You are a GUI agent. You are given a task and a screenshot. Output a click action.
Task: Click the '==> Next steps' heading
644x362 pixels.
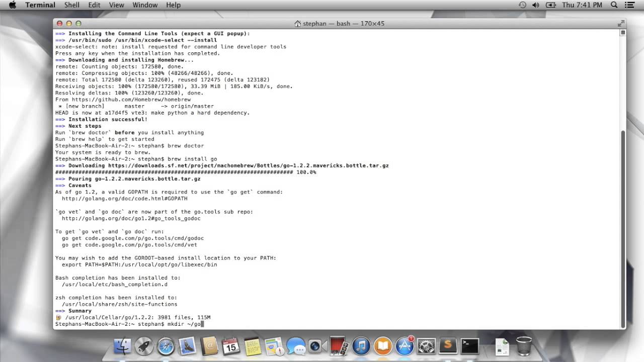tap(78, 126)
